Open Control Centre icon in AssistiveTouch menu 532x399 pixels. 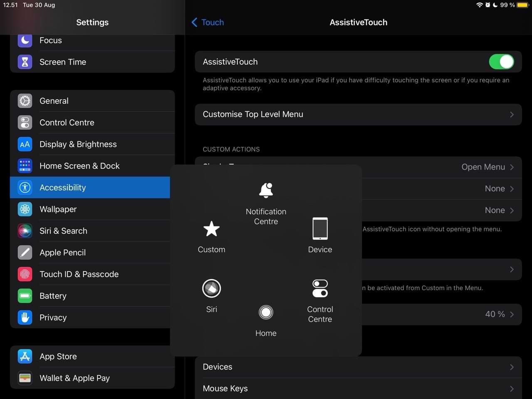coord(320,288)
